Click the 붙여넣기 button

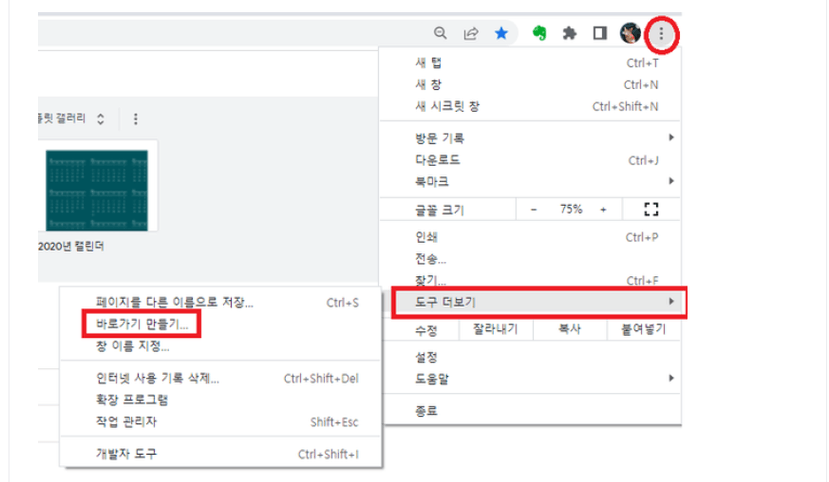point(643,330)
